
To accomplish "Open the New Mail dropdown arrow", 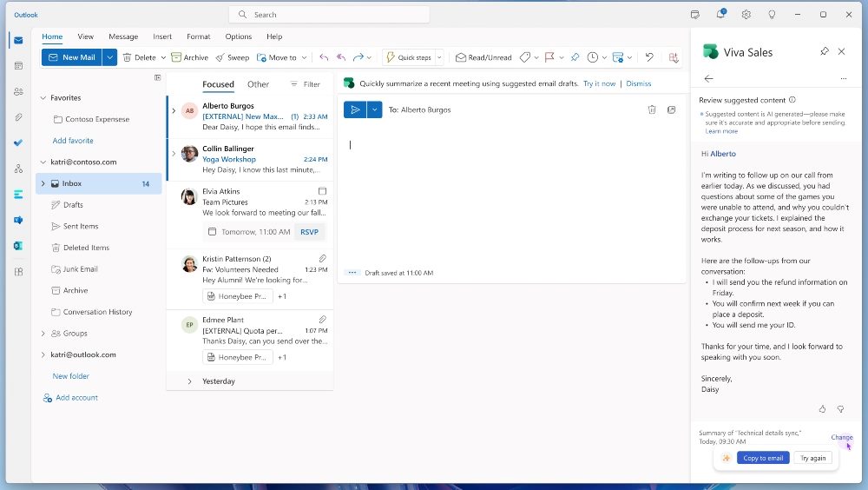I will [x=109, y=57].
